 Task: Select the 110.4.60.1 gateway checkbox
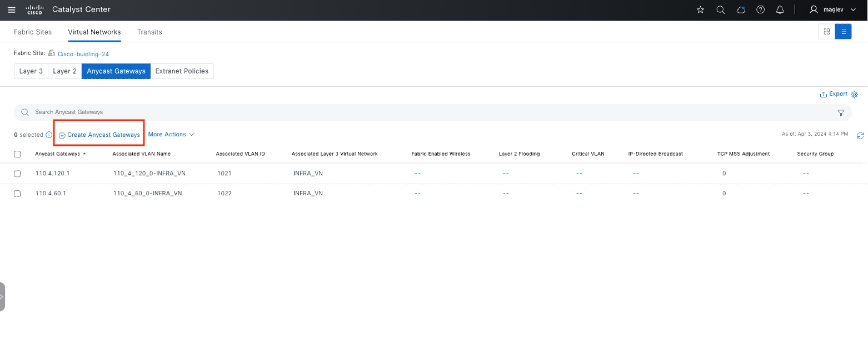click(x=17, y=194)
